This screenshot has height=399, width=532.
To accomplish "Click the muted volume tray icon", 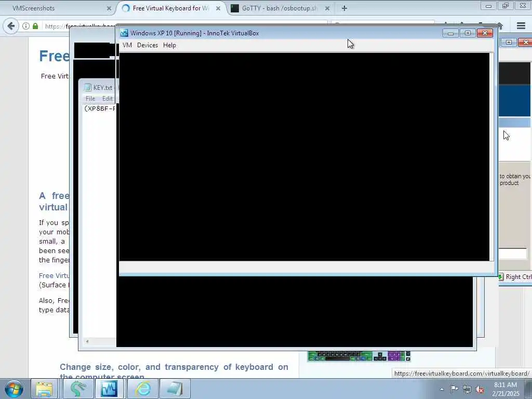I will 480,390.
